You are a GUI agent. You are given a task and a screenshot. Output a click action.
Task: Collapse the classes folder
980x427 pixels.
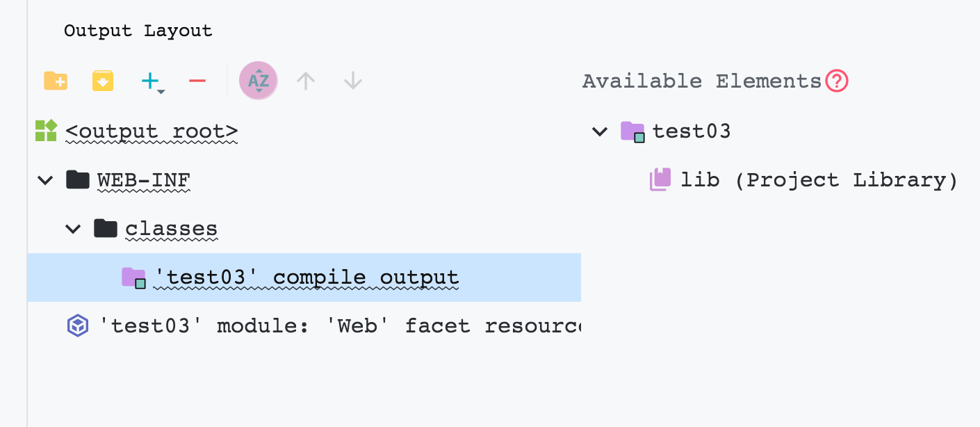click(x=73, y=228)
